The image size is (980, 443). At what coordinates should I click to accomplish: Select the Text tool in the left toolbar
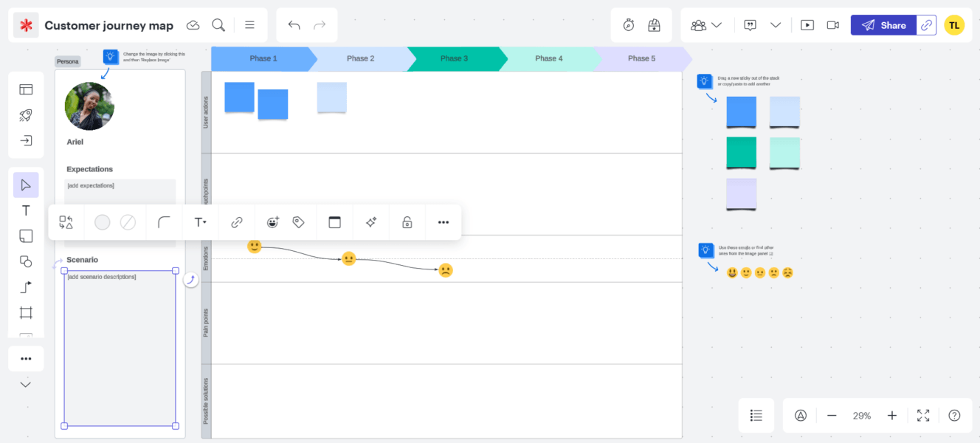pyautogui.click(x=26, y=210)
